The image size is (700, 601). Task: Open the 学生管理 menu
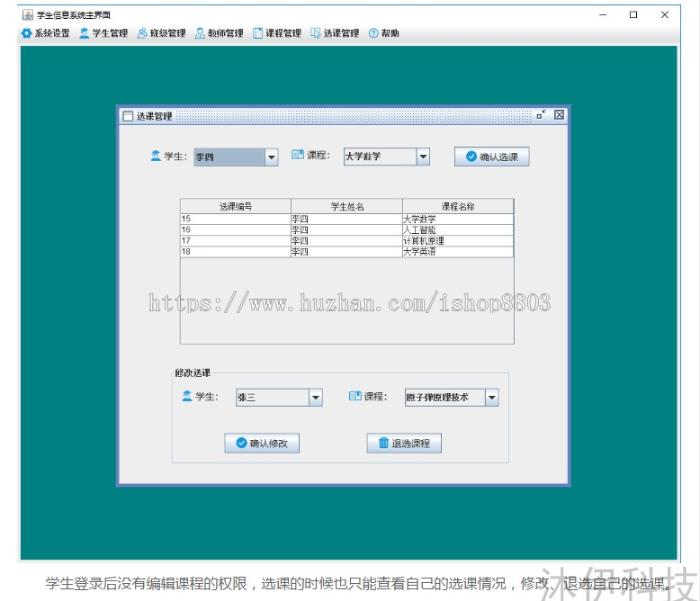[103, 33]
